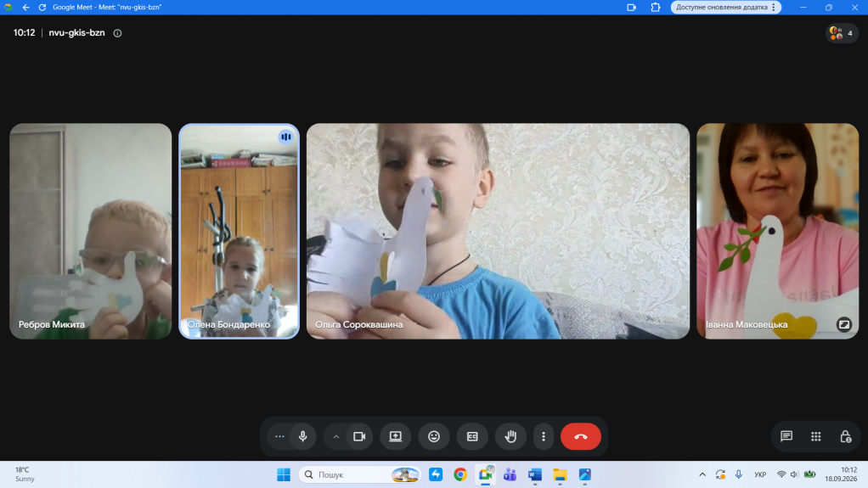Mute the microphone in call controls
Screen dimensions: 868x488
coord(303,436)
